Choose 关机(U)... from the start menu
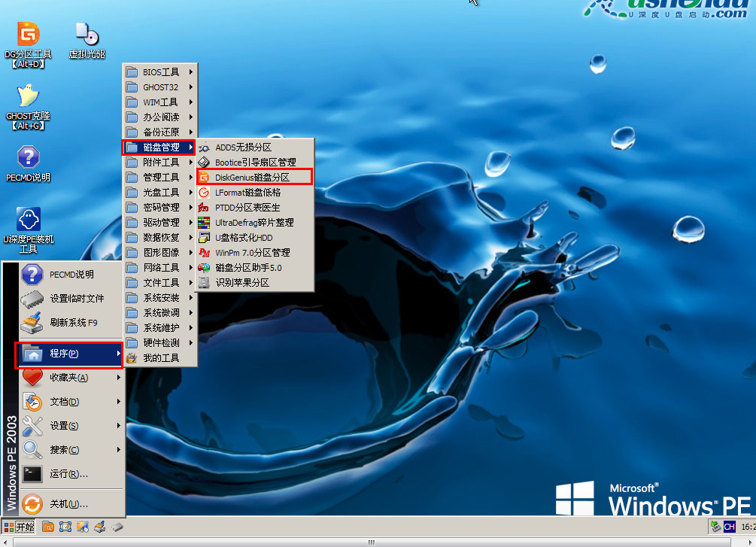The image size is (756, 547). [69, 504]
